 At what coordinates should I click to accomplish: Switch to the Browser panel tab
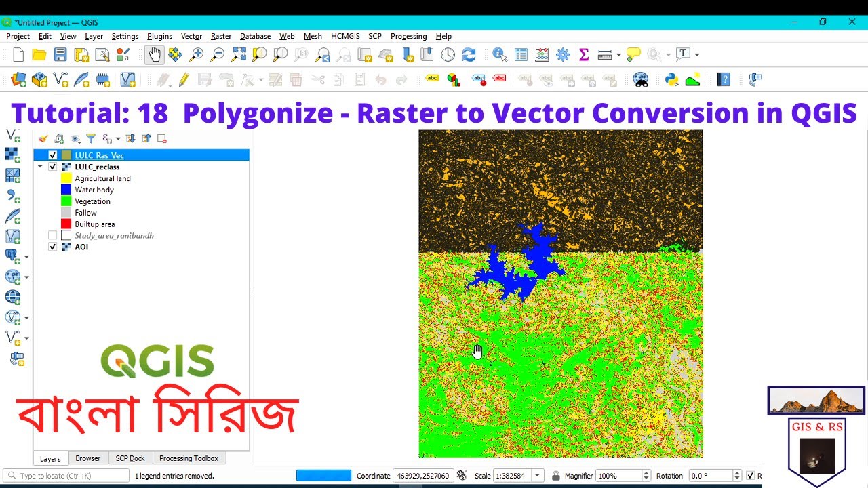[x=87, y=458]
